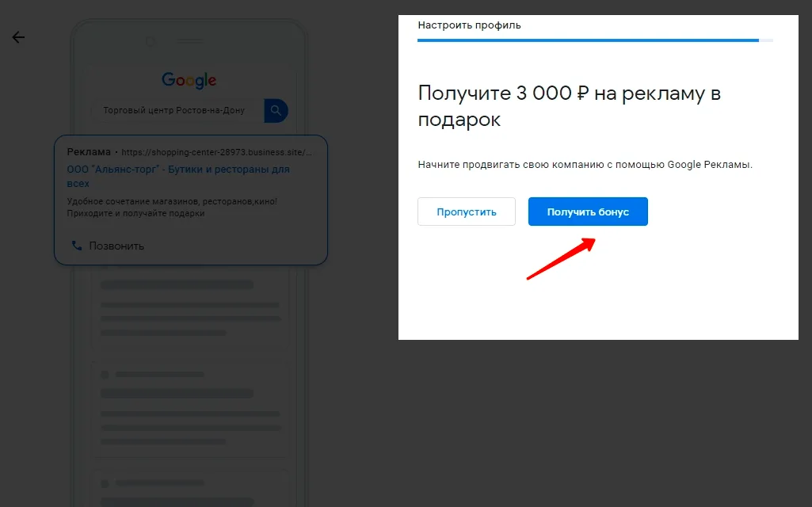Viewport: 812px width, 507px height.
Task: Click the Удобное сочетание магазинов ad description
Action: [172, 207]
